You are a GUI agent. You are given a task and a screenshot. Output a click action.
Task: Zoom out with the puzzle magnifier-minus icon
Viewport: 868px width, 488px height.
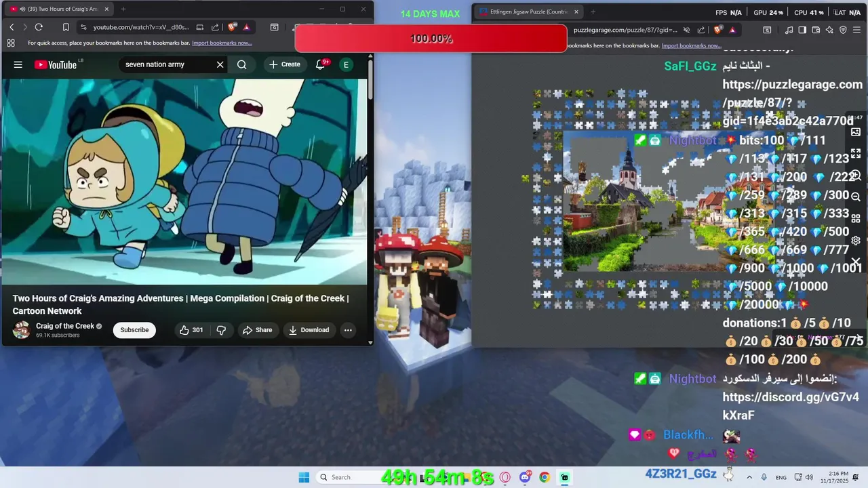point(856,197)
